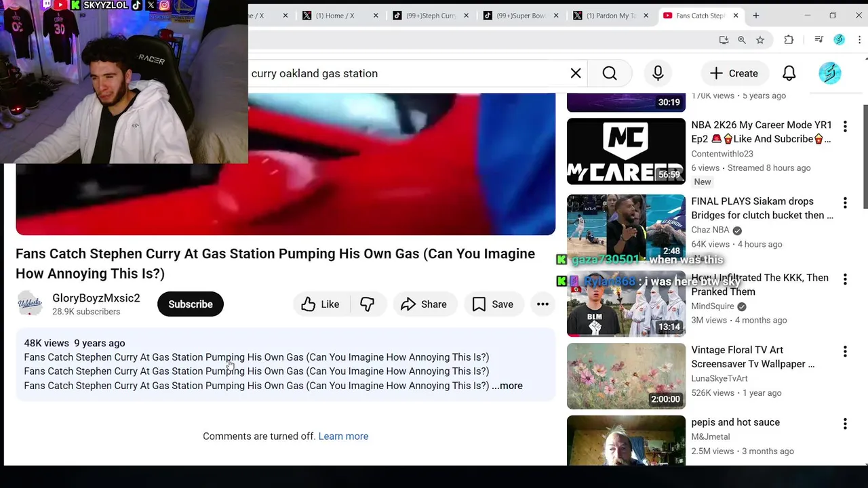Open a new browser tab
Image resolution: width=868 pixels, height=488 pixels.
[756, 16]
